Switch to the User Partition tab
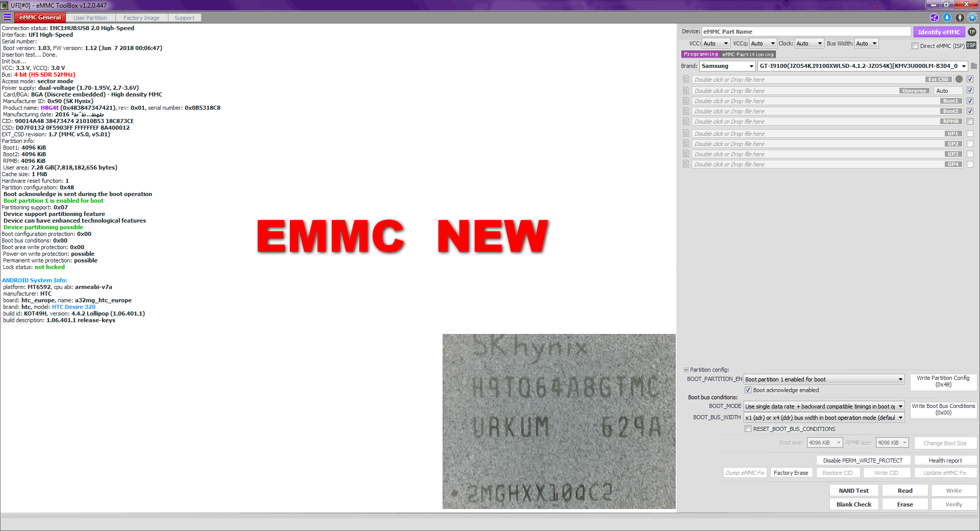Viewport: 980px width, 531px height. (90, 18)
